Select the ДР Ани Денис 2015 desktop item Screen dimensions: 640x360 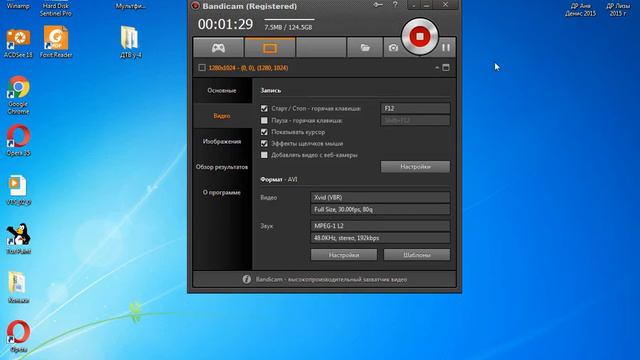pos(580,9)
